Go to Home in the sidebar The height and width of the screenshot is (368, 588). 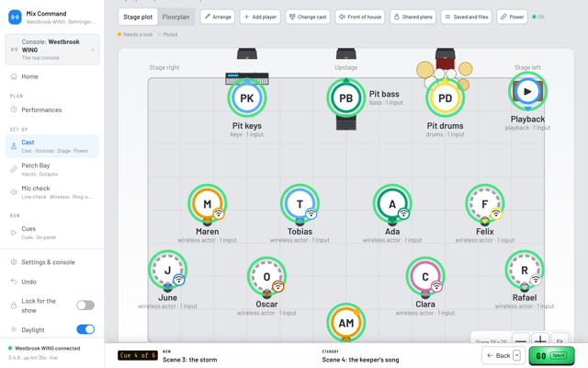click(x=52, y=76)
